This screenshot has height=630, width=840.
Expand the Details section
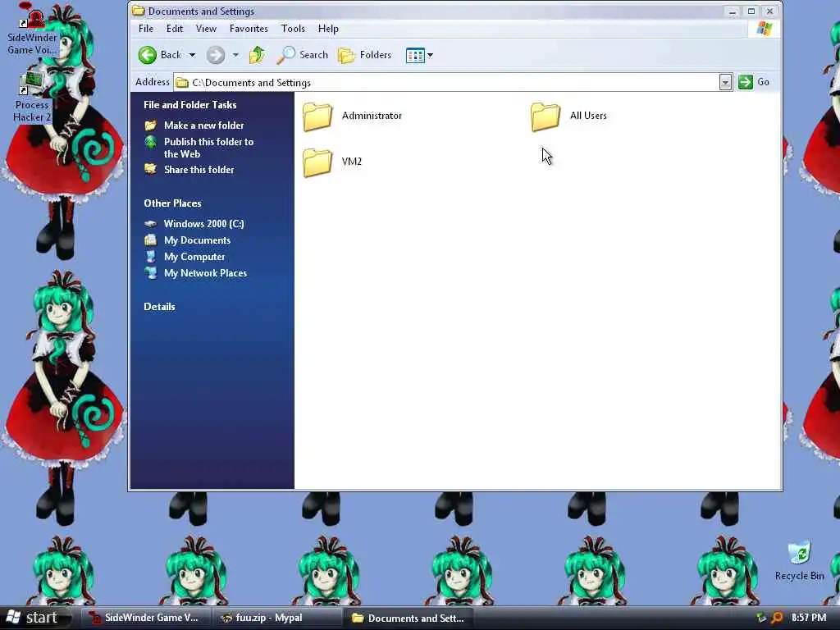(159, 307)
